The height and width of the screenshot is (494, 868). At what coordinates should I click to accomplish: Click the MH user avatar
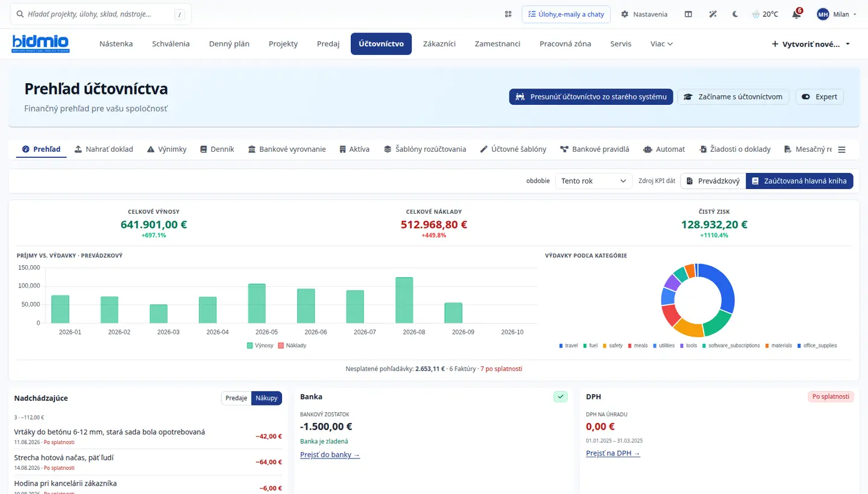pyautogui.click(x=823, y=14)
